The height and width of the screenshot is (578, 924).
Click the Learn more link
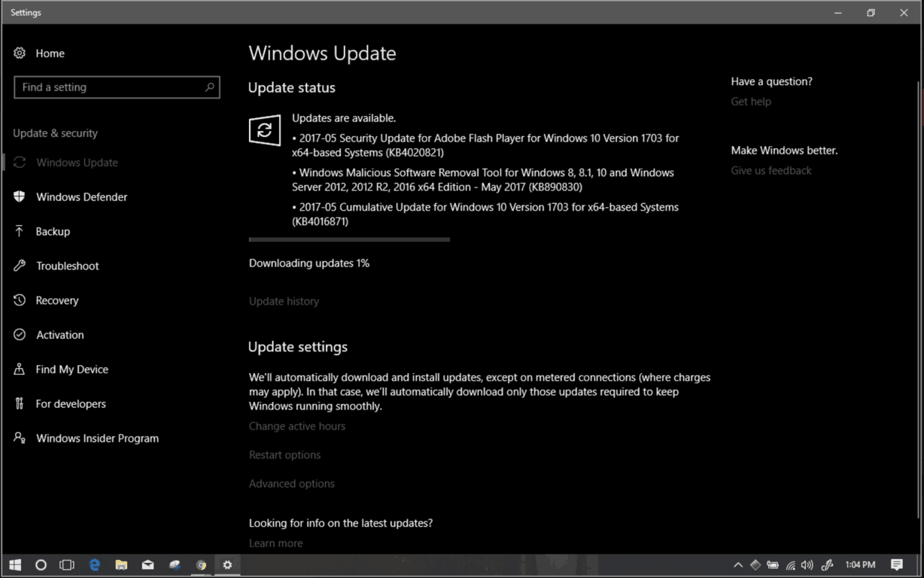click(x=275, y=543)
